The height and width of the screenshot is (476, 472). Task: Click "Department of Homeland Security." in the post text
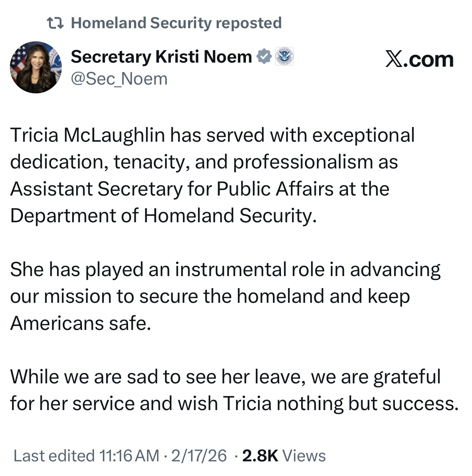point(163,216)
